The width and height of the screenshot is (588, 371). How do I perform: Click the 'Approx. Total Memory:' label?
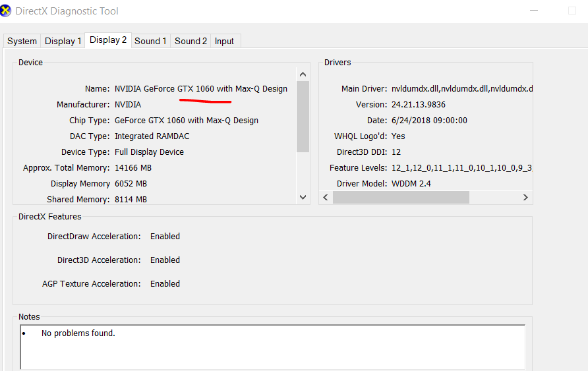point(67,168)
